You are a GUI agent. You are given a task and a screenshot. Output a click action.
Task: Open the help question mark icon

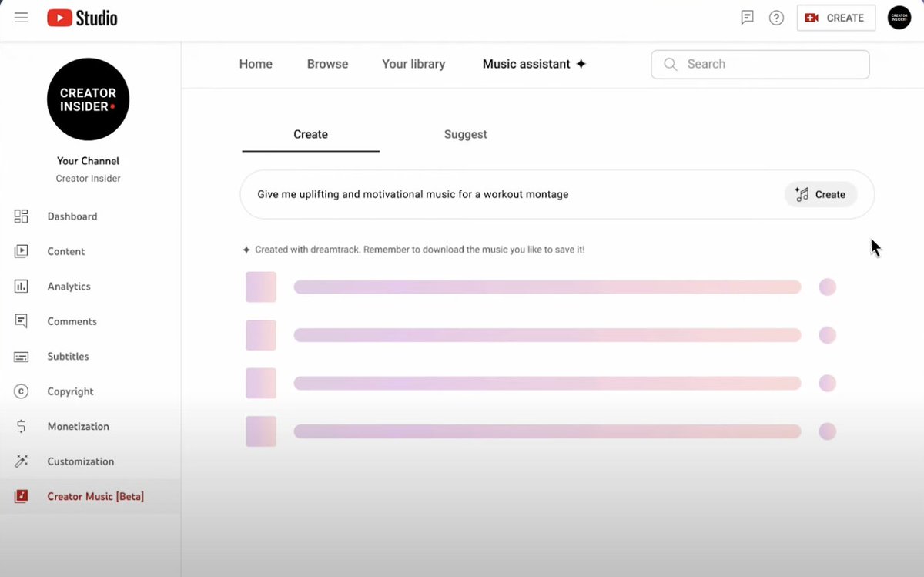click(776, 18)
